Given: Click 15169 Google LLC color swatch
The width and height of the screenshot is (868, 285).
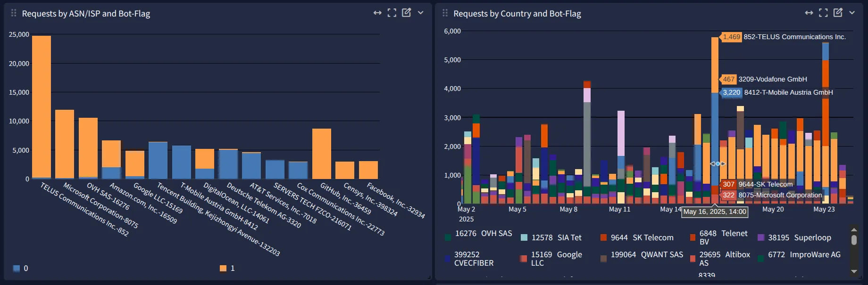Looking at the screenshot, I should tap(524, 259).
